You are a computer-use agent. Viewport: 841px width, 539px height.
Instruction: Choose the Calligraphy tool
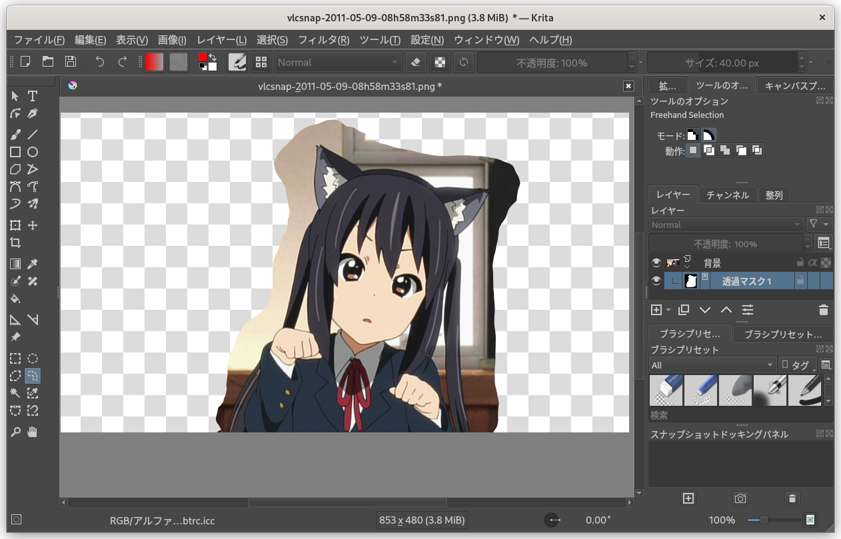pyautogui.click(x=33, y=113)
